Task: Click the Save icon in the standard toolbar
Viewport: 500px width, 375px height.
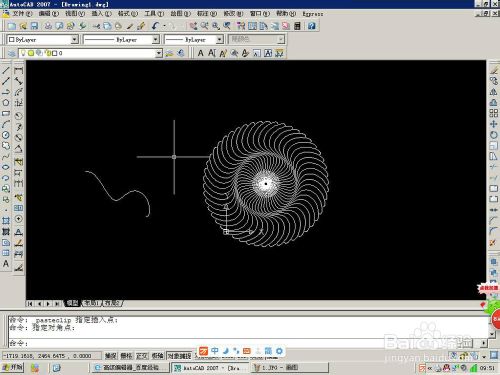Action: pos(34,26)
